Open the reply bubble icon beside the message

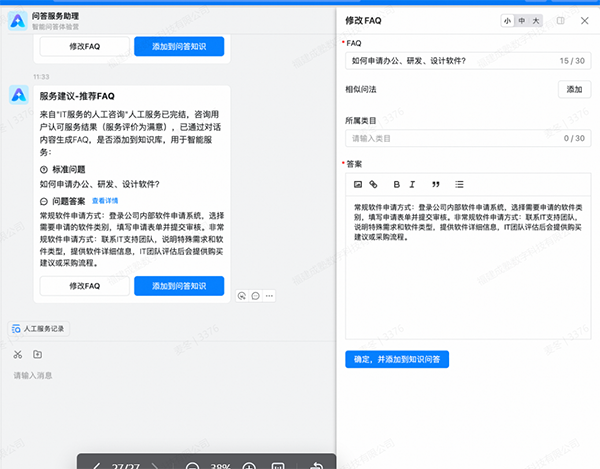pos(256,296)
